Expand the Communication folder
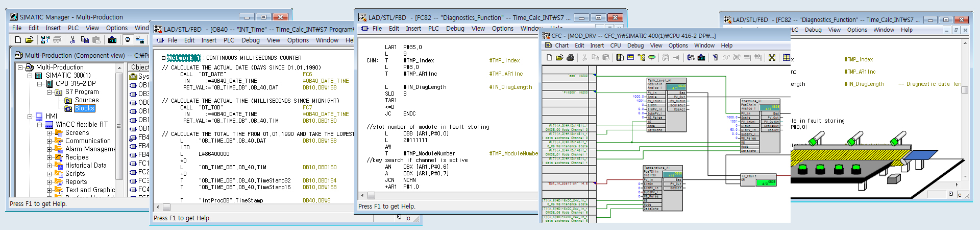This screenshot has width=980, height=230. 50,141
